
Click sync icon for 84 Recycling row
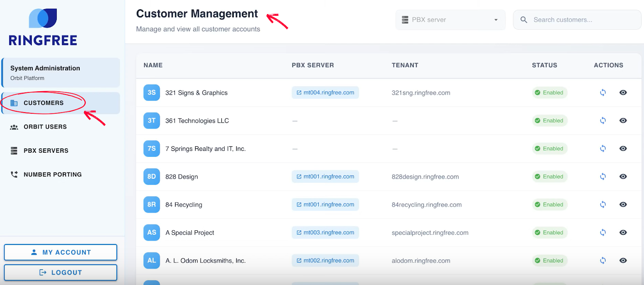pyautogui.click(x=603, y=205)
